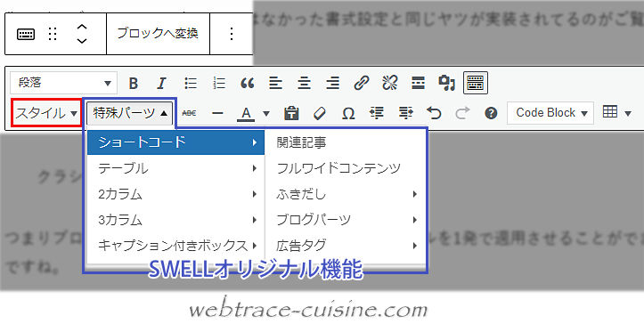
Task: Insert a numbered list
Action: click(x=219, y=84)
